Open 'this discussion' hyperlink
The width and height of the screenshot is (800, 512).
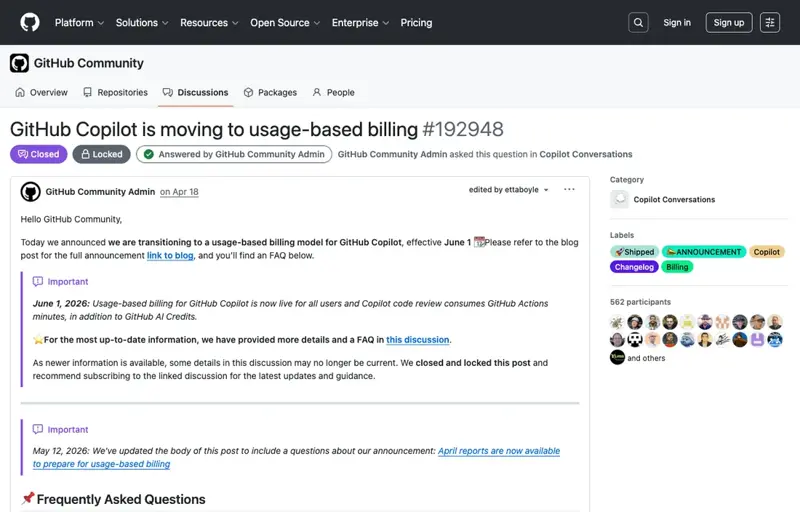pyautogui.click(x=418, y=340)
